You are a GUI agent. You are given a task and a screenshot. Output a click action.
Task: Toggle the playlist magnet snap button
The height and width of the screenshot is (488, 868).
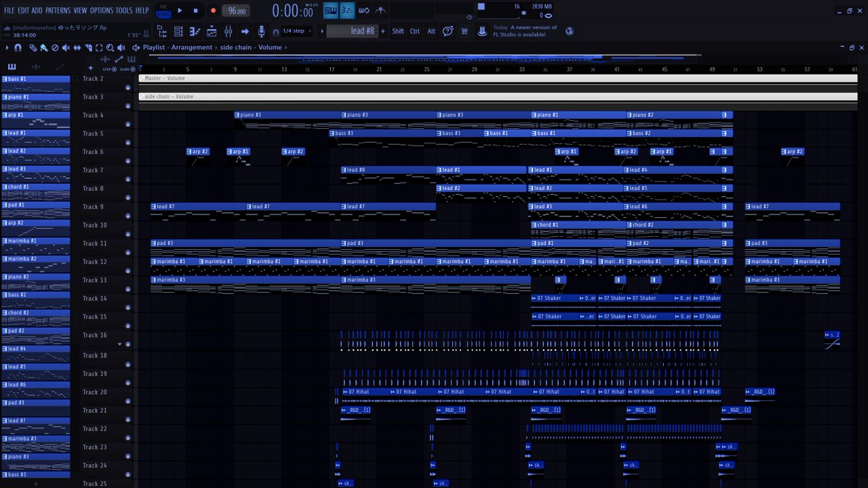click(17, 48)
